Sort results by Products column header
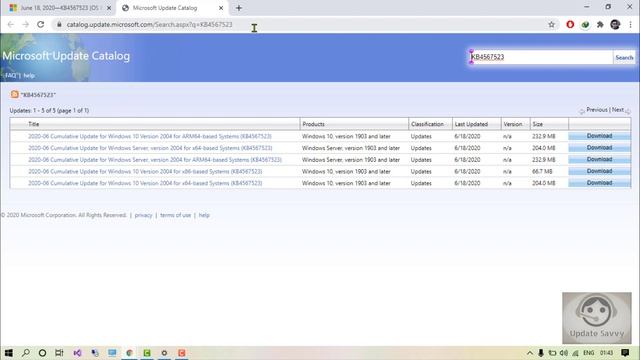The width and height of the screenshot is (640, 360). [313, 124]
